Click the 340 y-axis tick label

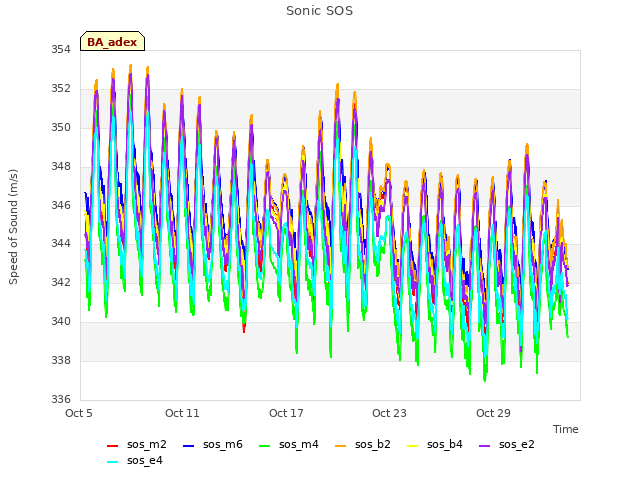(60, 322)
